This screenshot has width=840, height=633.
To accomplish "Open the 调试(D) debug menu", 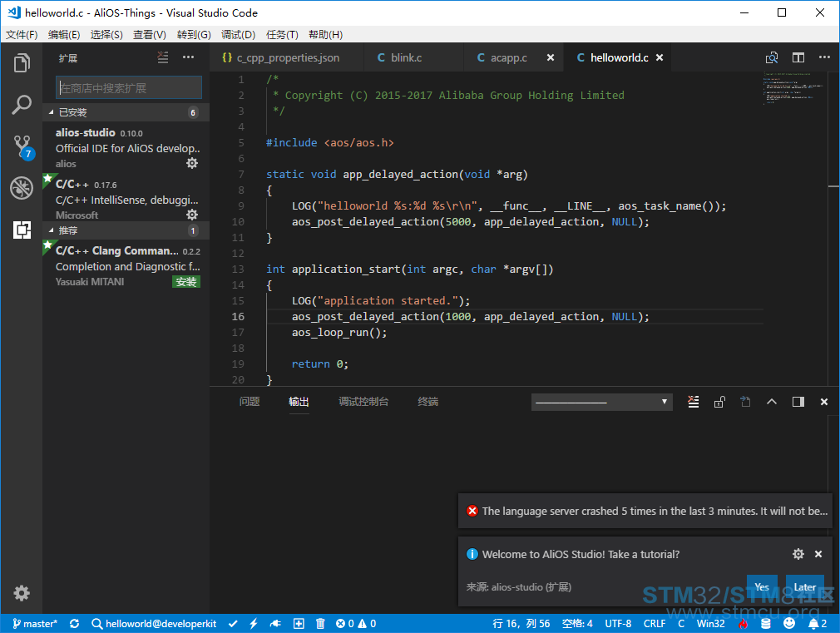I will tap(239, 35).
